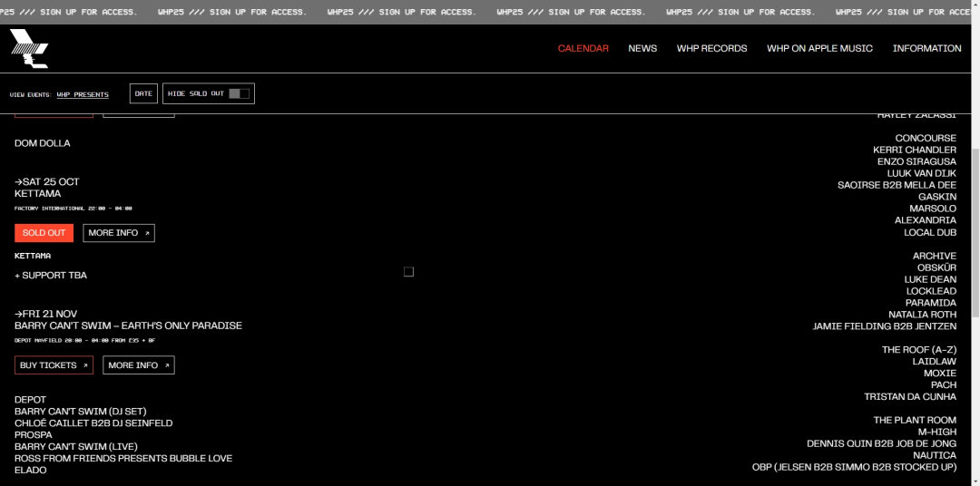
Task: Click Marsolo in the lineup
Action: [933, 209]
